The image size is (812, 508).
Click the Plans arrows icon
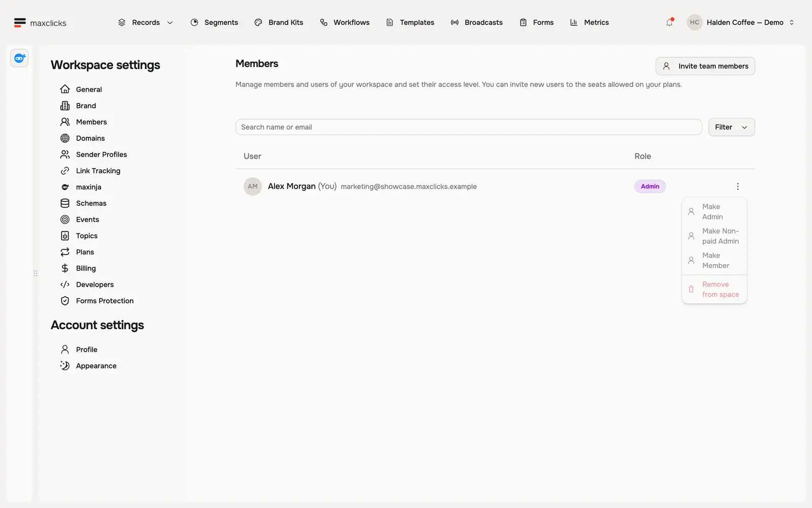(65, 252)
